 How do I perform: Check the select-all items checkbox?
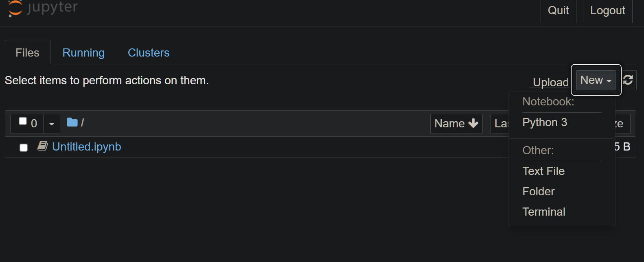coord(23,120)
